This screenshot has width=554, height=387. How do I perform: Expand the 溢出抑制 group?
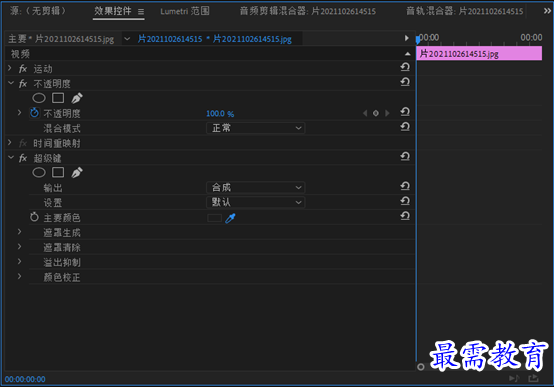pos(20,262)
